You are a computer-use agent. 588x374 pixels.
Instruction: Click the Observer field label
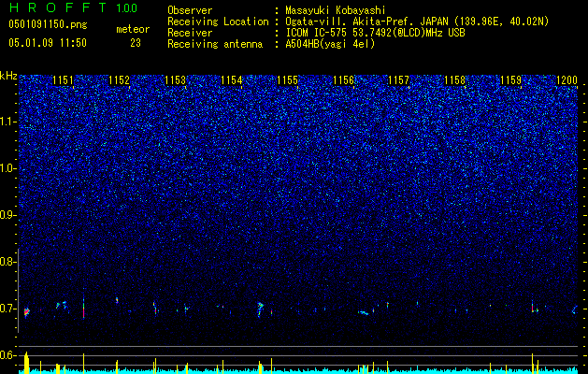(190, 10)
